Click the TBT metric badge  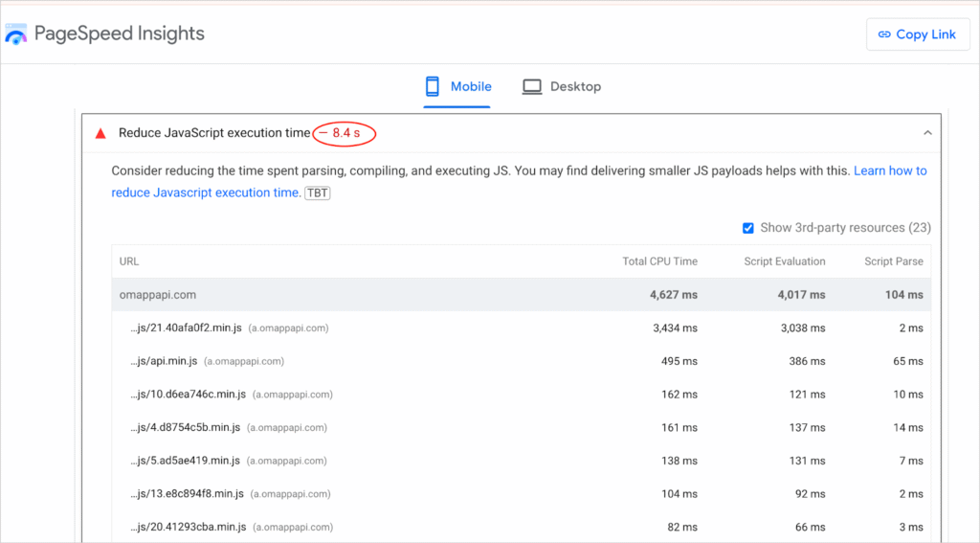[x=318, y=192]
